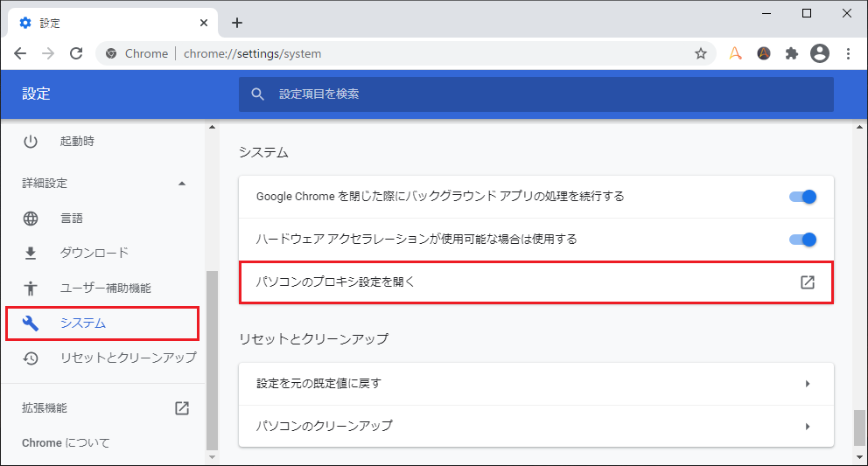Image resolution: width=868 pixels, height=466 pixels.
Task: Select ユーザー補助機能 in the sidebar
Action: click(x=105, y=288)
